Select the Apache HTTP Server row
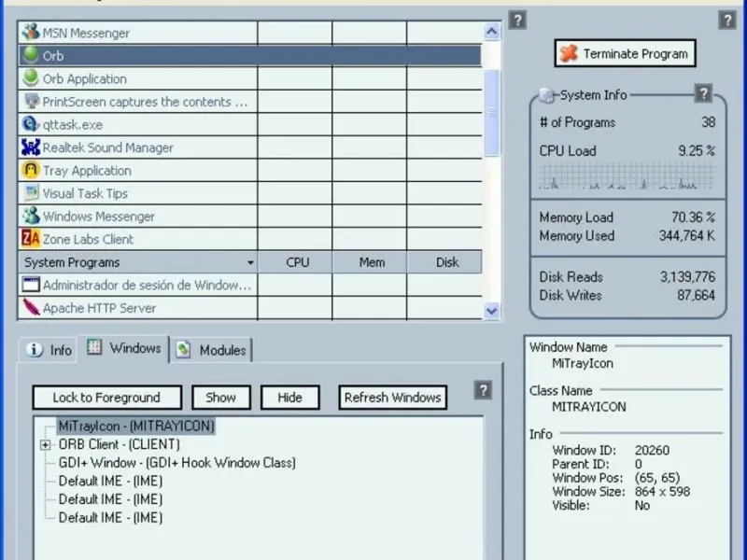The image size is (747, 560). click(250, 308)
